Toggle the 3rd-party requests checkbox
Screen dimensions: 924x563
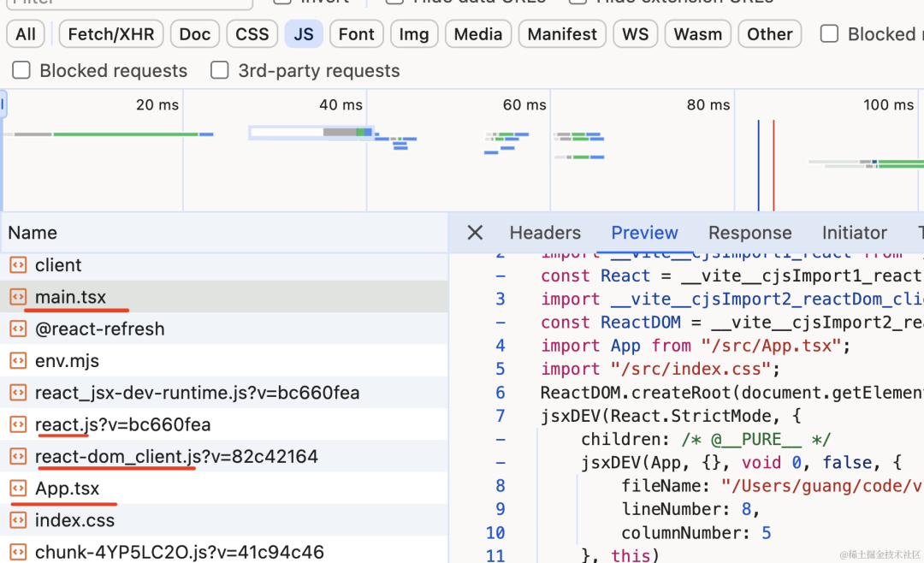[219, 70]
